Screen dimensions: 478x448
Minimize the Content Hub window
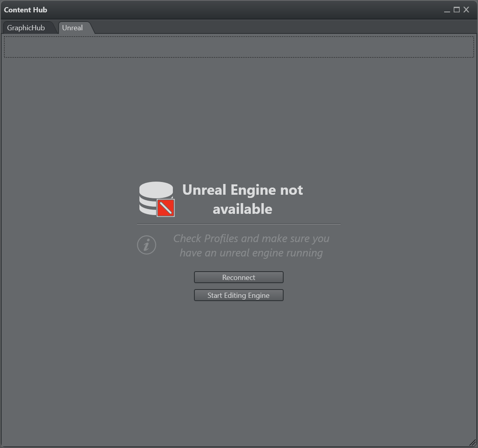pyautogui.click(x=447, y=10)
